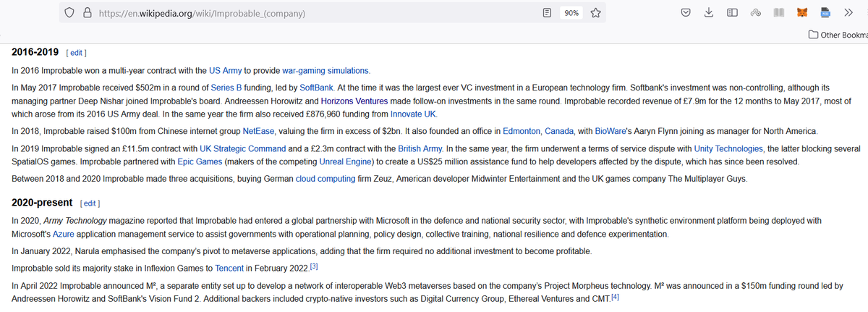Jump to citation reference [4]
Screen dimensions: 868x312
coord(615,297)
